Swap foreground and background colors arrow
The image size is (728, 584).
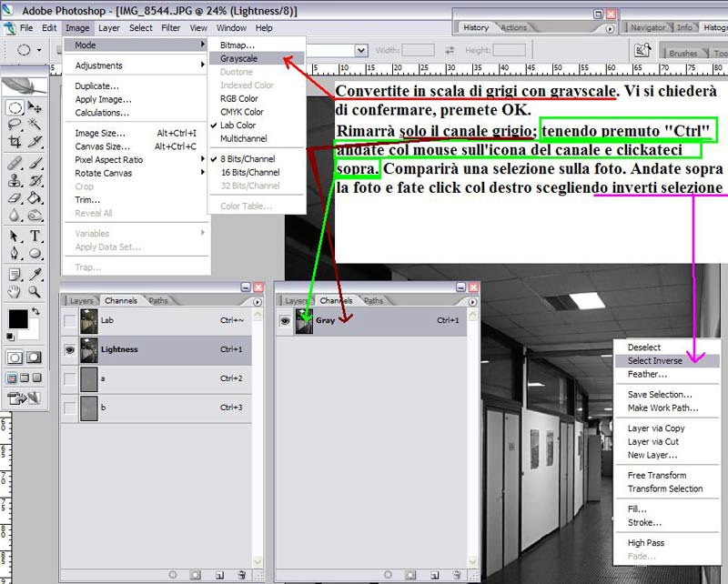35,311
